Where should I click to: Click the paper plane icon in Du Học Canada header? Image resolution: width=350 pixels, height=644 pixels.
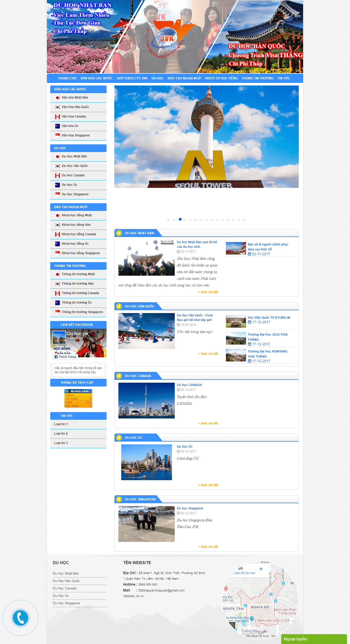(119, 376)
